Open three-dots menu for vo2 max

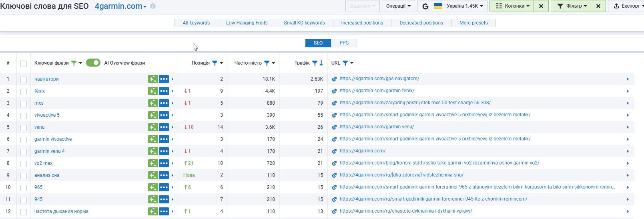coord(164,163)
